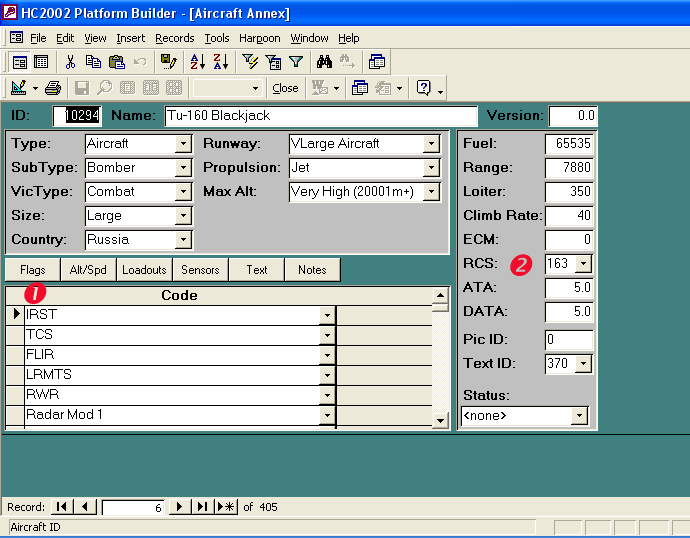Jump to the first record
Viewport: 690px width, 538px height.
tap(62, 507)
